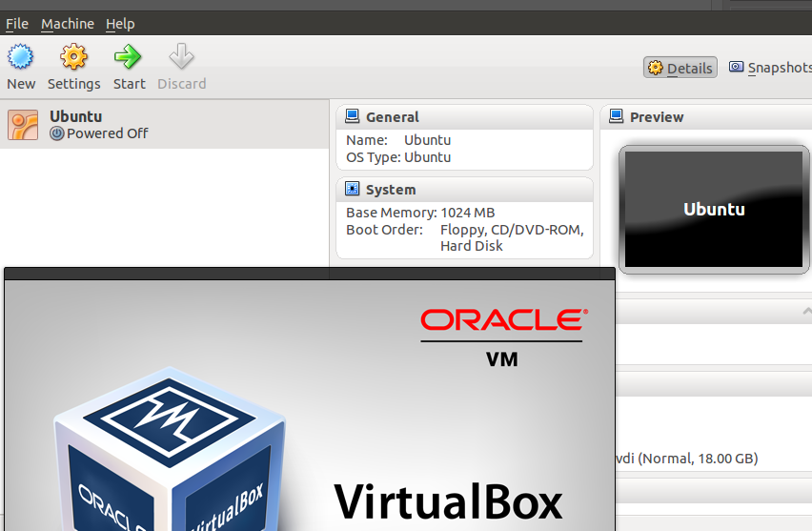
Task: Switch to the Snapshots view
Action: pyautogui.click(x=771, y=68)
